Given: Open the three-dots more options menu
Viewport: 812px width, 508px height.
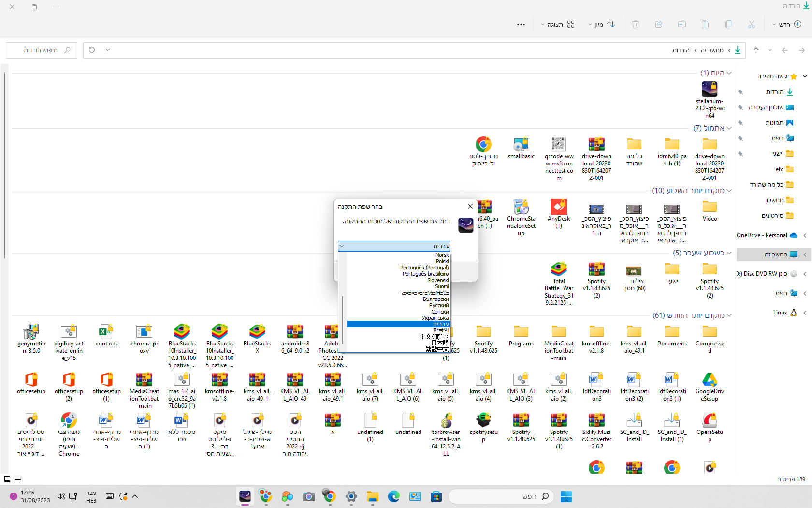Looking at the screenshot, I should [521, 24].
